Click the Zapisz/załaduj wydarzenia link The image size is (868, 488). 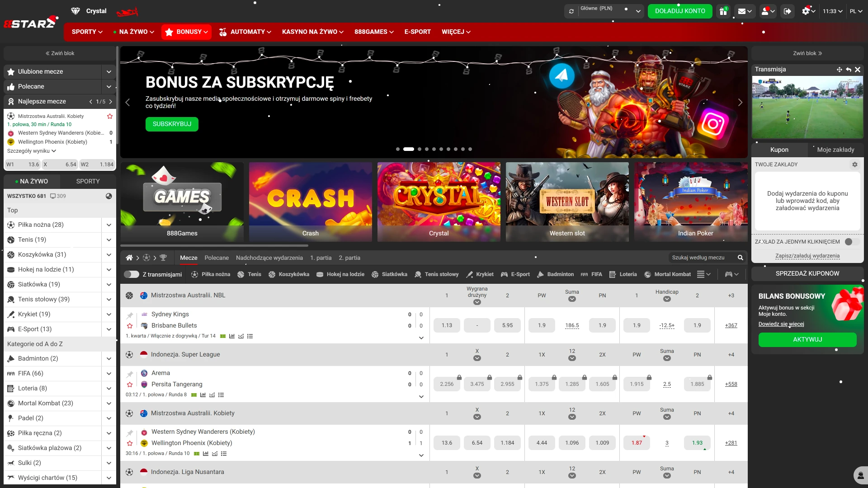pyautogui.click(x=807, y=255)
